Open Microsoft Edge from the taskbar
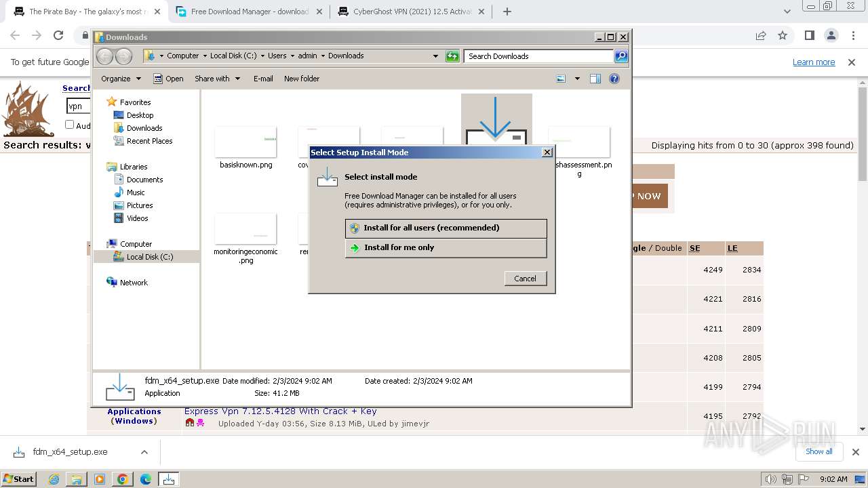Screen dimensions: 868x488 [x=146, y=479]
